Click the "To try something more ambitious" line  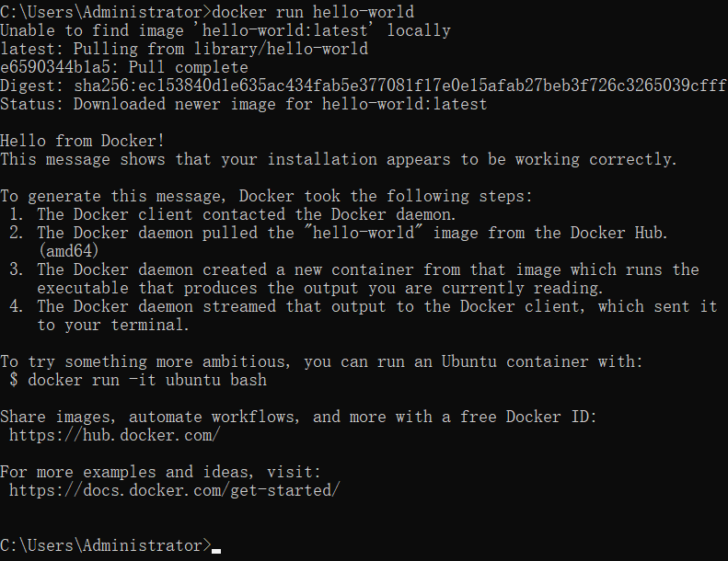click(x=318, y=361)
